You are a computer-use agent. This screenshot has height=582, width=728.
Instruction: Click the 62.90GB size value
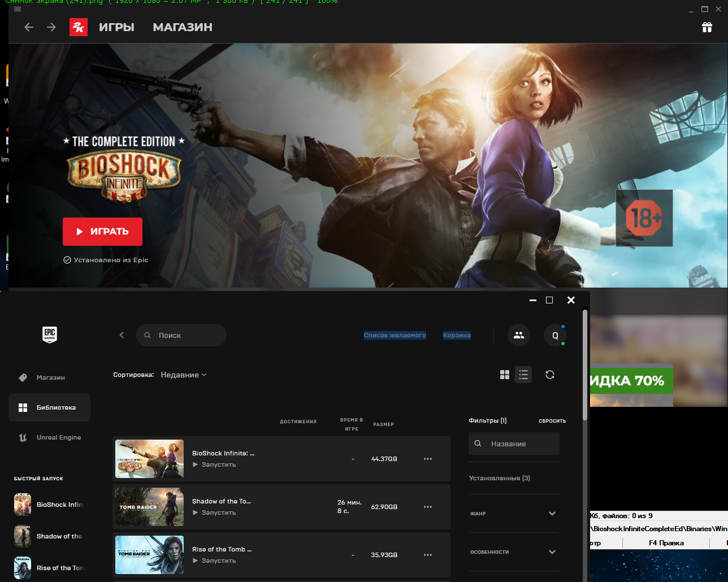point(384,507)
